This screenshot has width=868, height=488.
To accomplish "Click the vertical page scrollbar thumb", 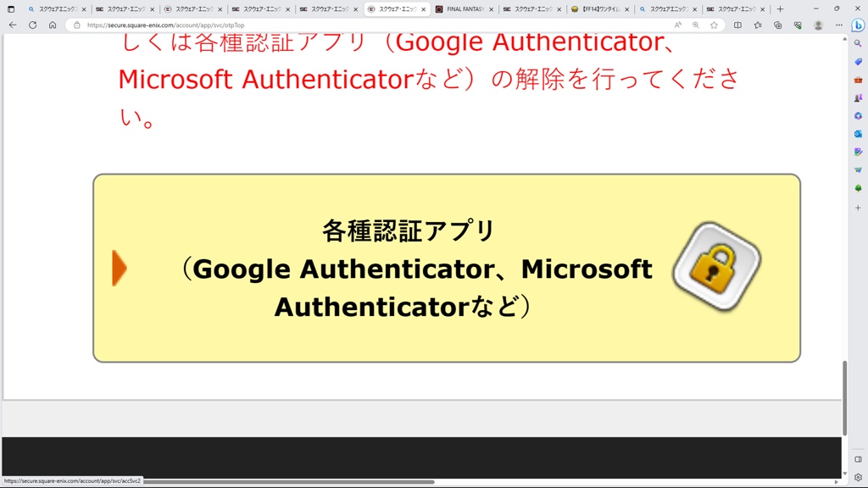I will [x=844, y=398].
